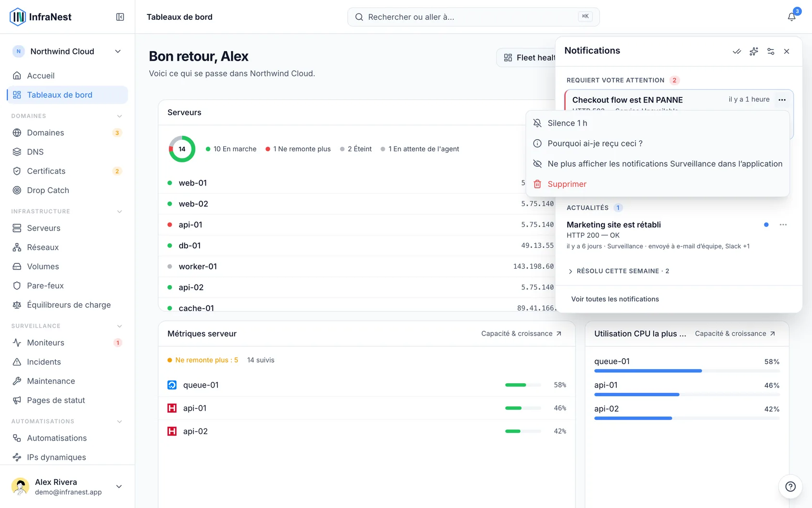The image size is (812, 508).
Task: Collapse the sidebar panel icon
Action: pos(120,17)
